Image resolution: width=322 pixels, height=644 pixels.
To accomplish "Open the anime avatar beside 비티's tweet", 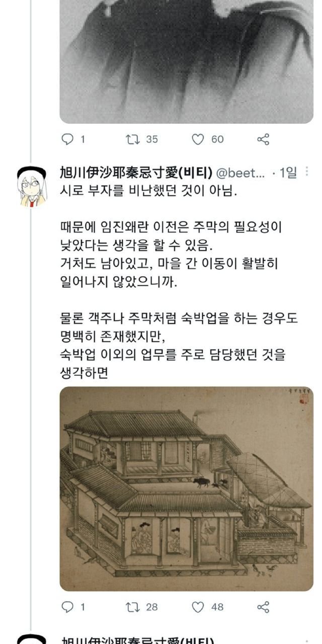I will pos(32,186).
